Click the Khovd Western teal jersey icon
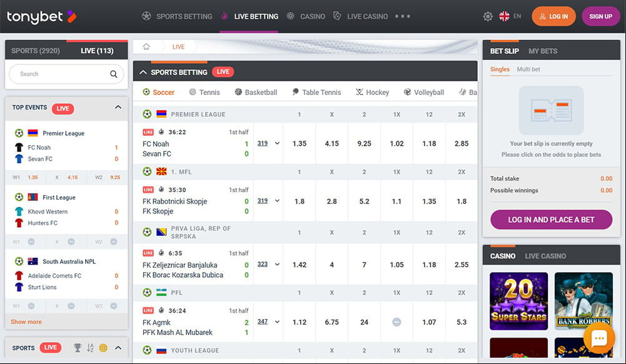626x364 pixels. click(x=19, y=211)
